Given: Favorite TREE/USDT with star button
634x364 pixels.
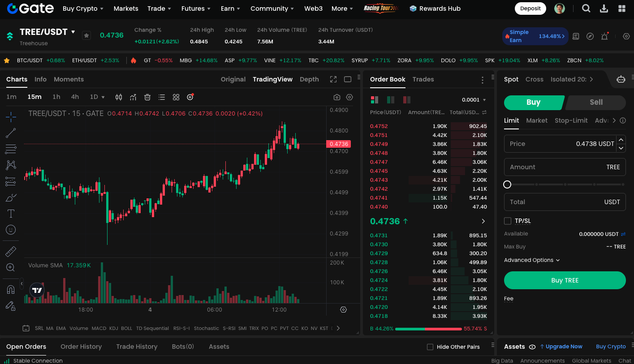Looking at the screenshot, I should [87, 35].
